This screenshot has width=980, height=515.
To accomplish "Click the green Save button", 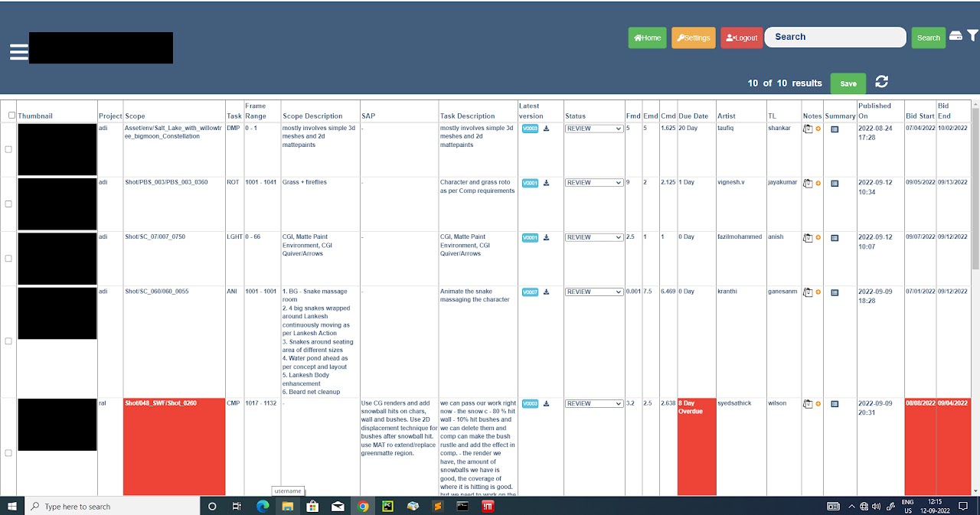I will (848, 83).
